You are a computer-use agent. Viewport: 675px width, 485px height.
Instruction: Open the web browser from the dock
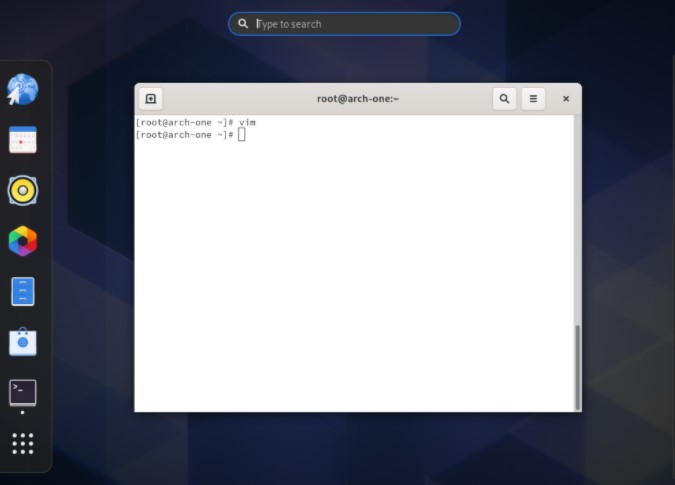pyautogui.click(x=22, y=90)
